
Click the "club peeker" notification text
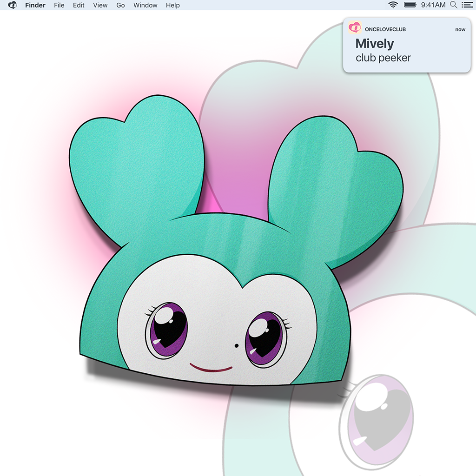383,58
